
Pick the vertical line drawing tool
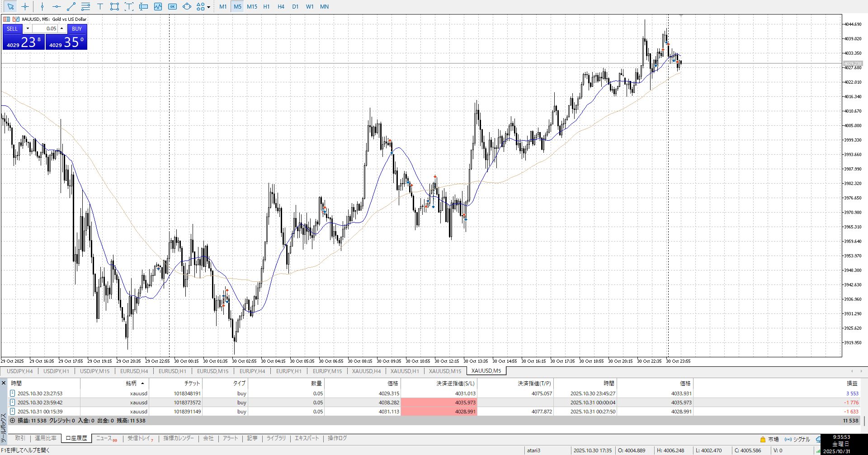(x=42, y=6)
